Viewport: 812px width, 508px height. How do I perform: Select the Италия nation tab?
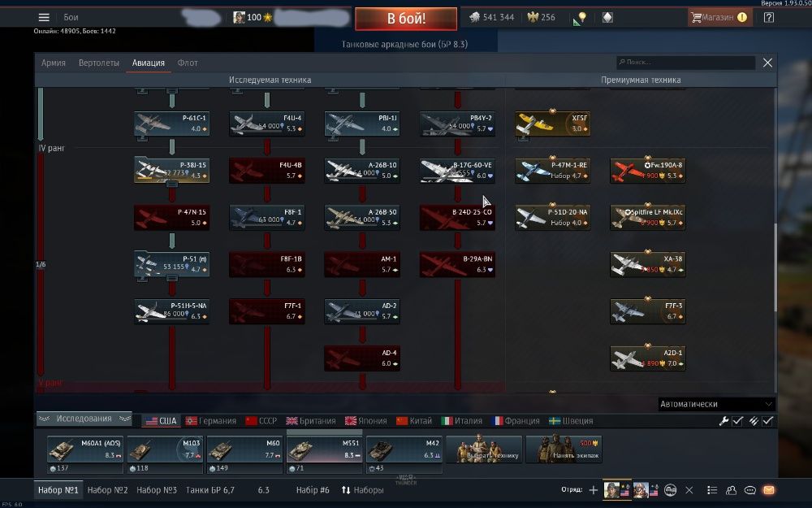461,421
